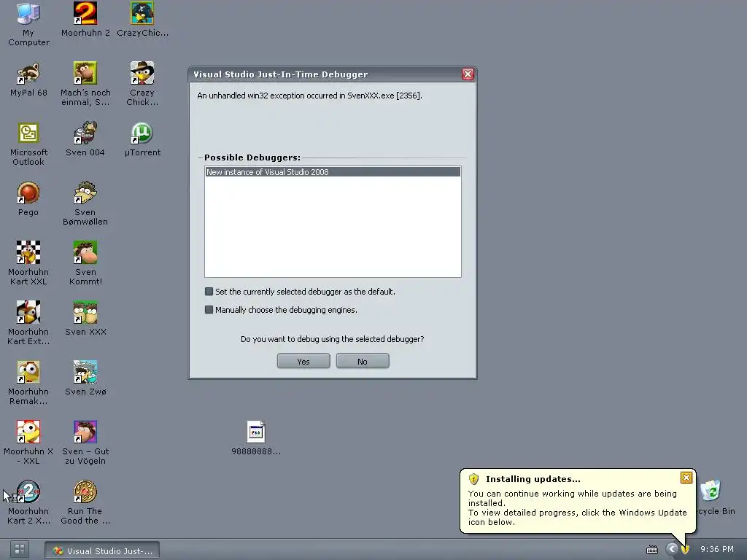Select the Moorhuhn Kart Ext... shortcut
This screenshot has width=747, height=560.
coord(28,323)
